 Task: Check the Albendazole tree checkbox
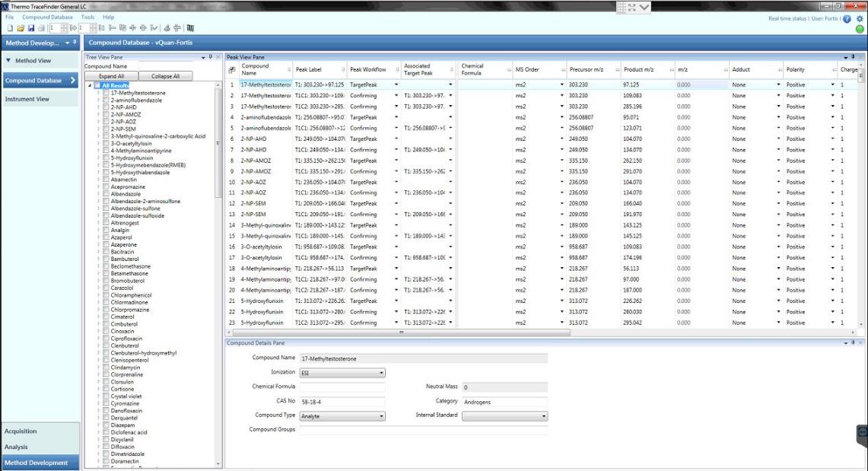(106, 194)
